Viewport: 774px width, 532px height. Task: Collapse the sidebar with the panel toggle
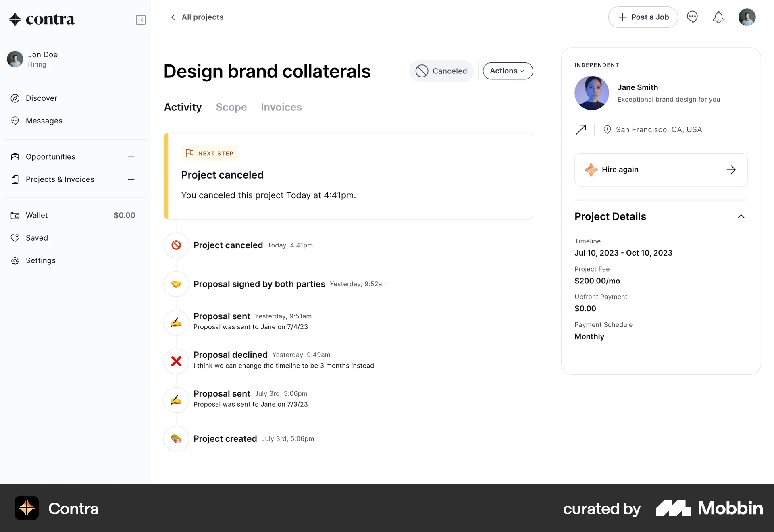140,19
